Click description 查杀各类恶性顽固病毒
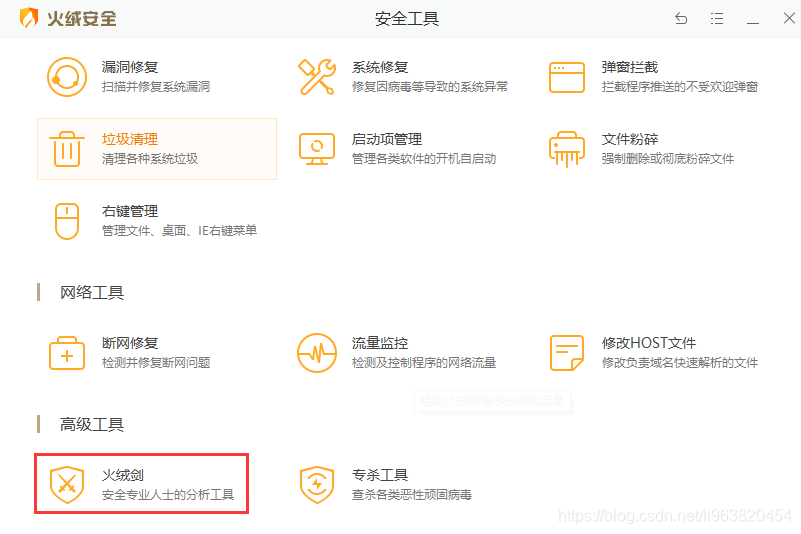This screenshot has width=801, height=534. [x=411, y=495]
